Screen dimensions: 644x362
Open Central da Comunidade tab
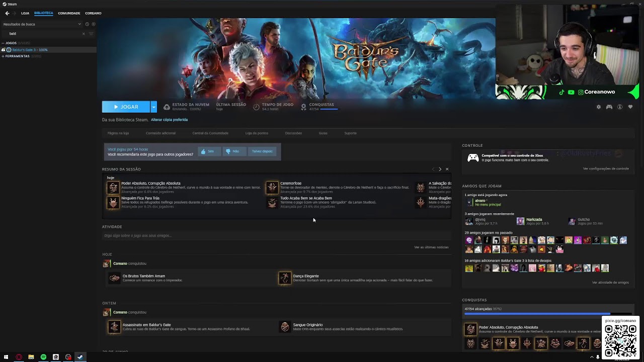click(x=210, y=133)
